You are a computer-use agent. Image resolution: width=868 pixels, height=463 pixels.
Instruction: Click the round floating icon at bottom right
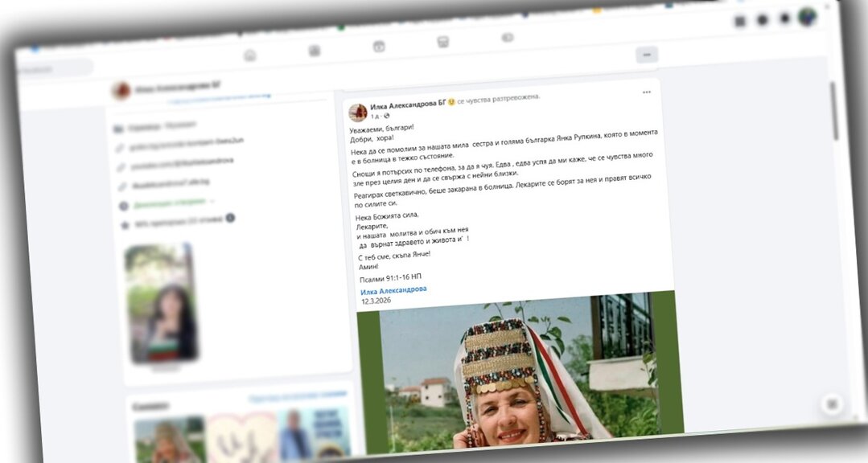tap(833, 404)
